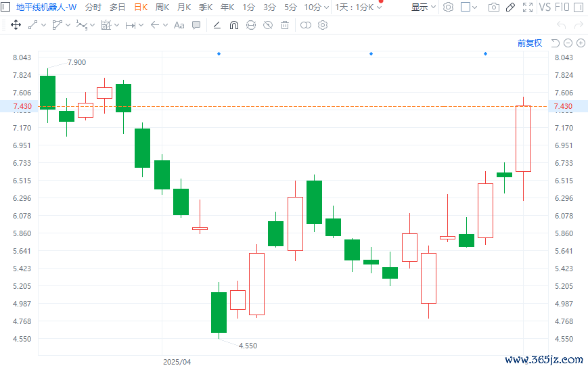Screen dimensions: 588x370
Task: Click the pencil drawing tool icon
Action: point(510,7)
